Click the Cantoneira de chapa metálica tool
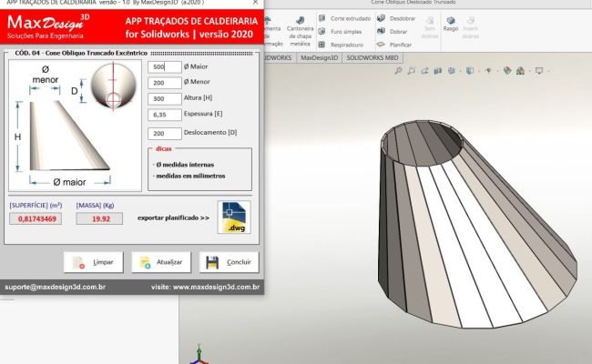The height and width of the screenshot is (364, 592). (300, 31)
